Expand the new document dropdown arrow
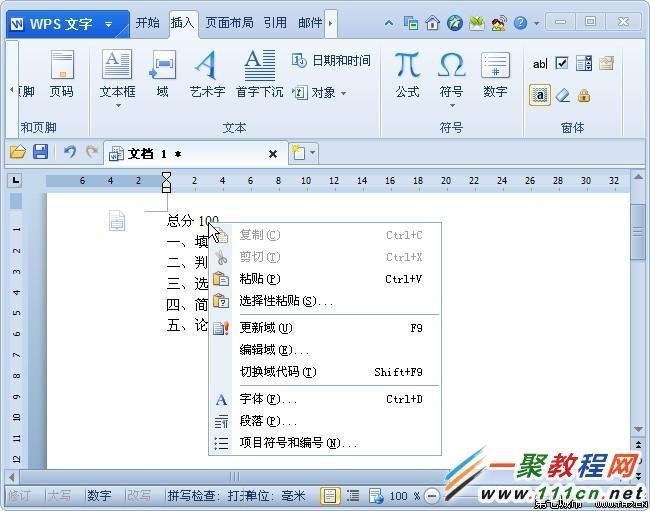Screen dimensions: 650x511 pyautogui.click(x=313, y=153)
